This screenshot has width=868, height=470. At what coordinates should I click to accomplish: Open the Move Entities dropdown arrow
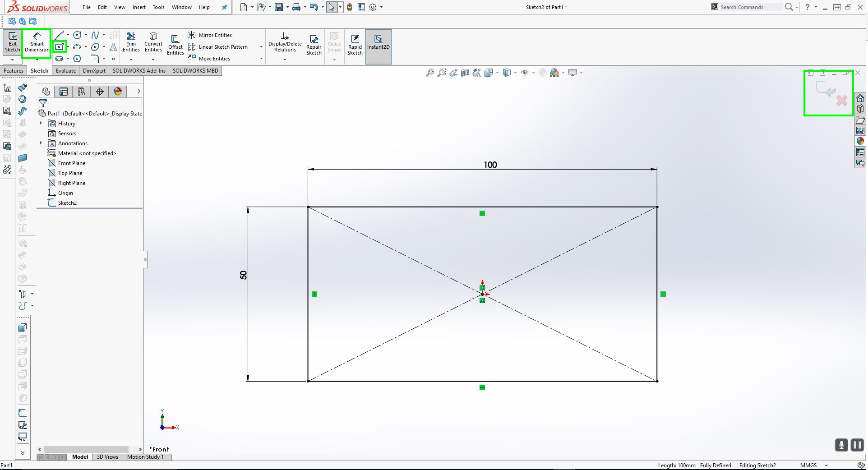click(x=261, y=59)
